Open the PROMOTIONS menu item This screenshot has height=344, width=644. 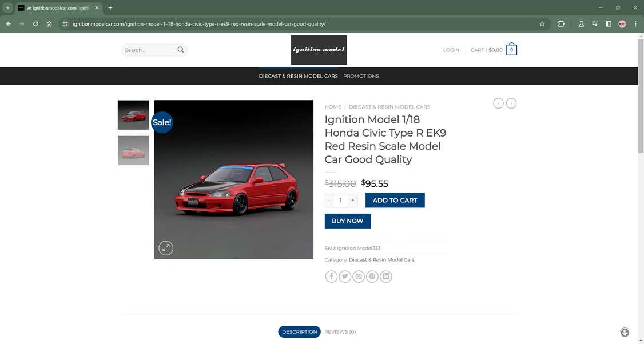361,75
